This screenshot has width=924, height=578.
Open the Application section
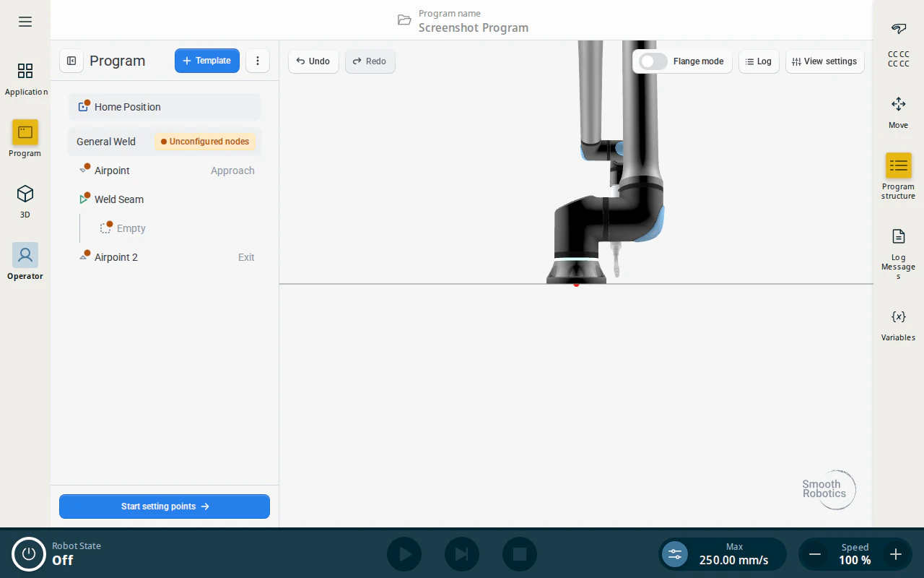tap(25, 79)
